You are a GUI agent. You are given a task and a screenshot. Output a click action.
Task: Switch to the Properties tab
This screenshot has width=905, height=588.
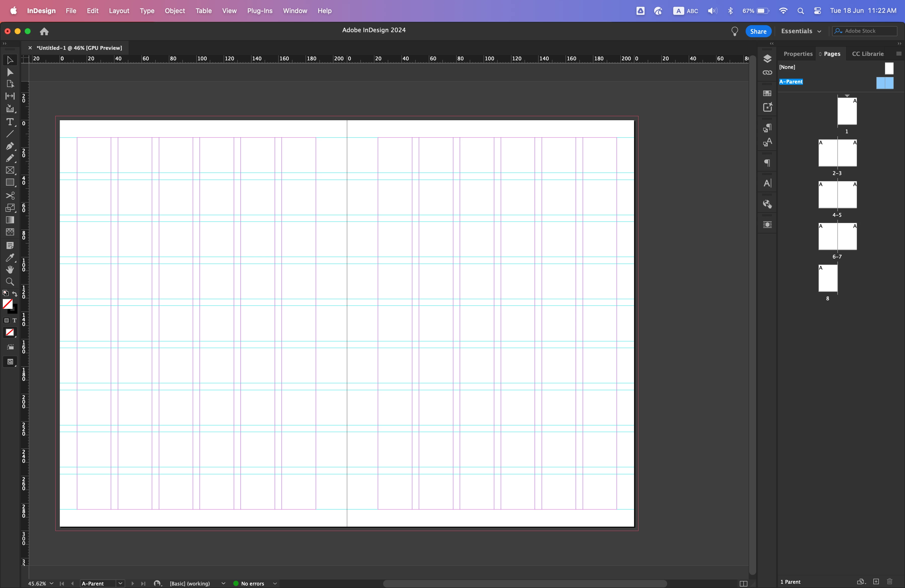click(798, 54)
